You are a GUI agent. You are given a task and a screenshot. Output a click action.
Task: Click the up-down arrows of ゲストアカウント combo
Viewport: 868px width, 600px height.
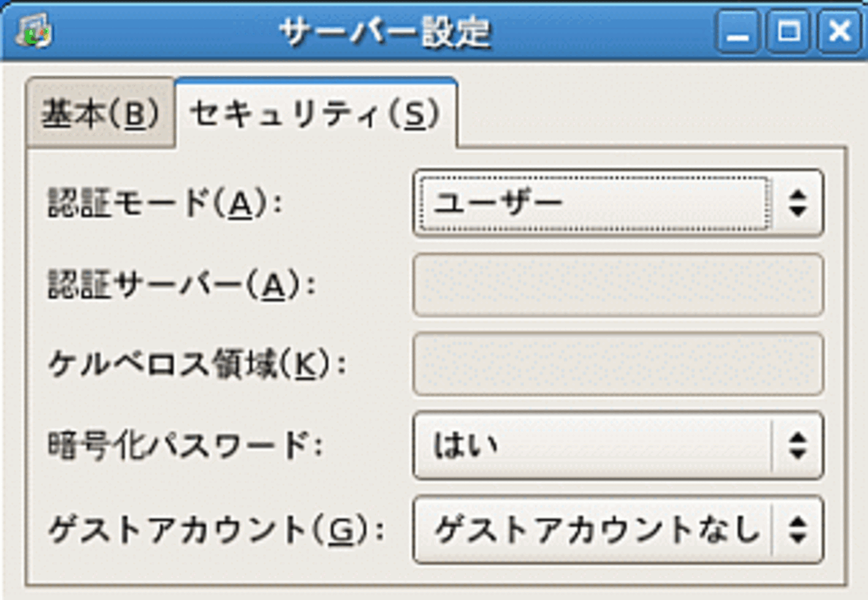(x=797, y=529)
